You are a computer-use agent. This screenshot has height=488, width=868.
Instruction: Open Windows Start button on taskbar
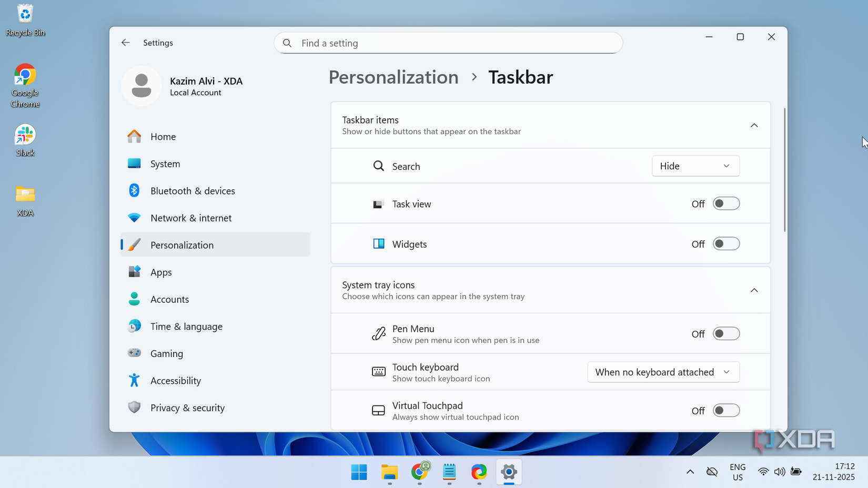point(359,472)
